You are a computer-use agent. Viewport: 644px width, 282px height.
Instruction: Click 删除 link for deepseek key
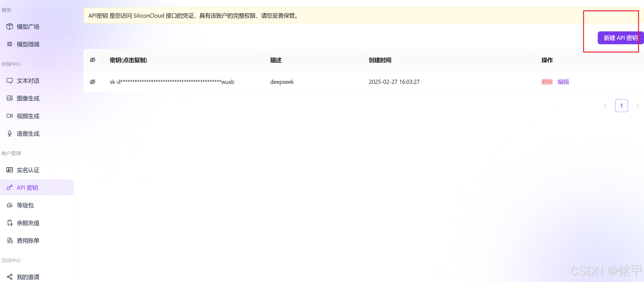[547, 82]
